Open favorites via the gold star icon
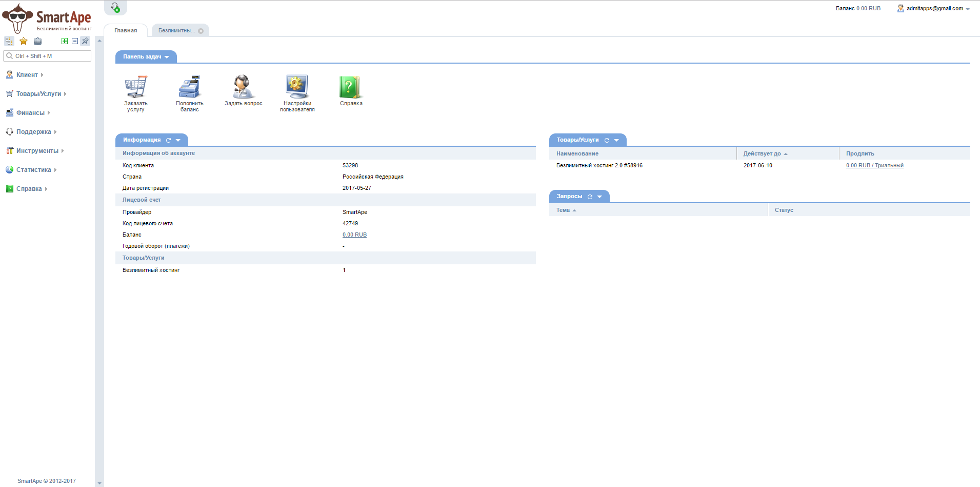 [24, 41]
